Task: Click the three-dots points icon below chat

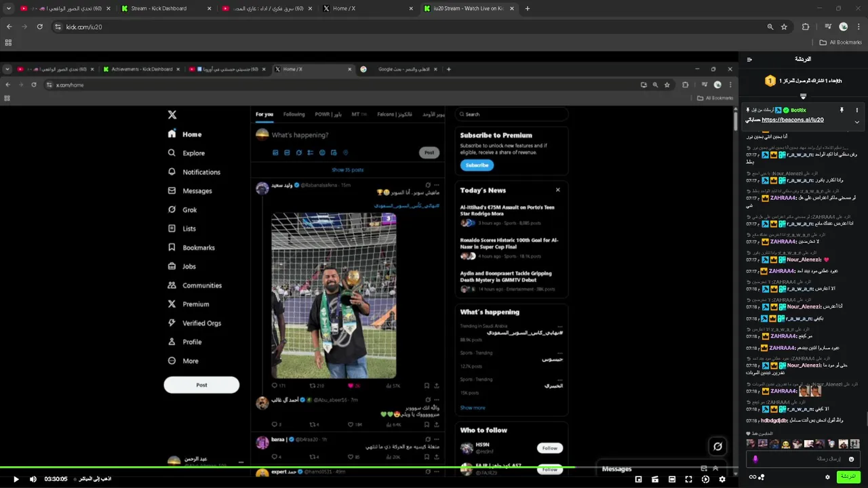Action: pos(762,477)
